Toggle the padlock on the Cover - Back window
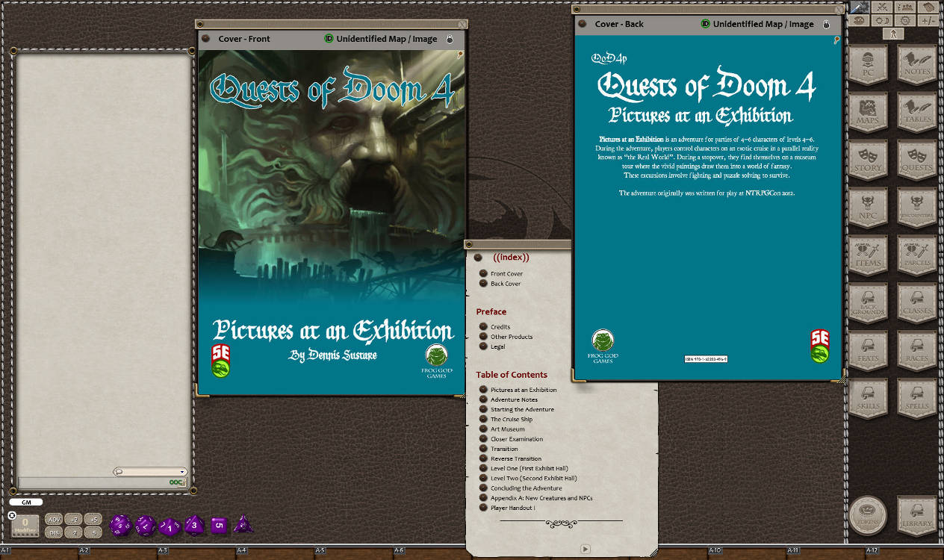 pyautogui.click(x=826, y=24)
